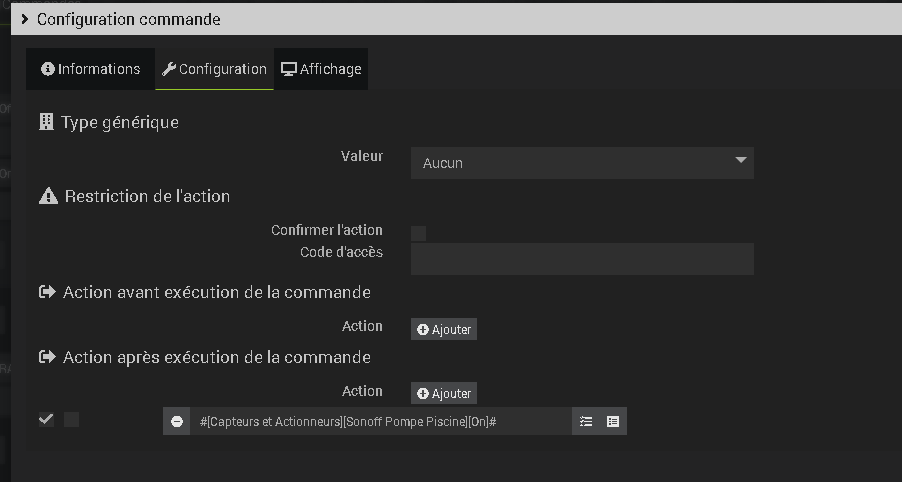
Task: Add an action after command execution
Action: [444, 393]
